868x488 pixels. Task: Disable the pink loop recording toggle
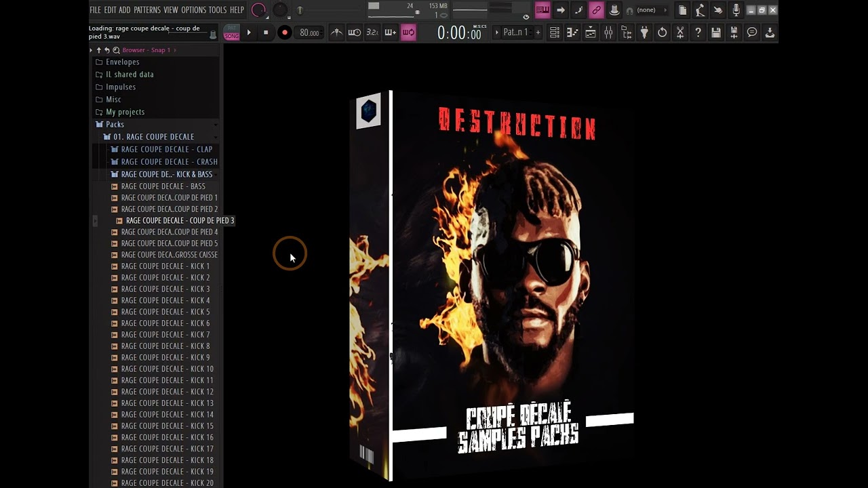point(408,33)
